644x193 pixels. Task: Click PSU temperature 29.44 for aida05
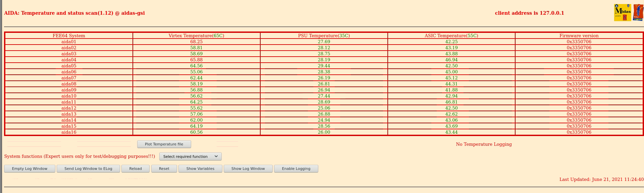pyautogui.click(x=324, y=66)
